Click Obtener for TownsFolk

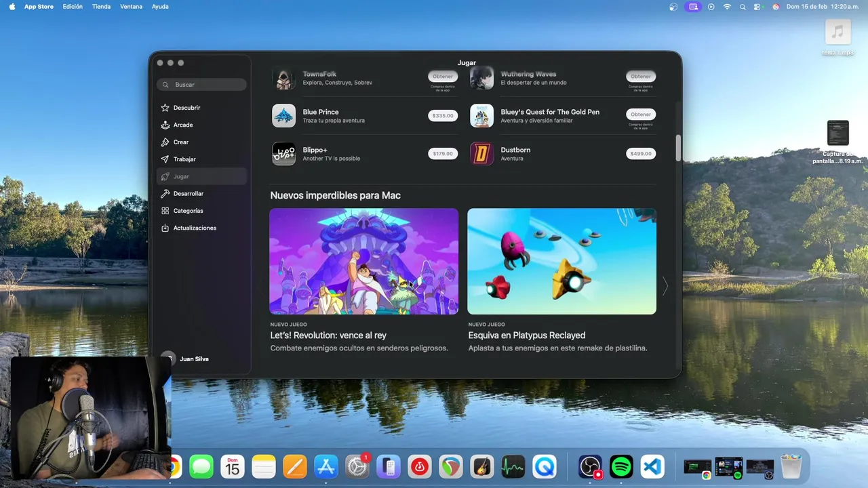pyautogui.click(x=443, y=77)
